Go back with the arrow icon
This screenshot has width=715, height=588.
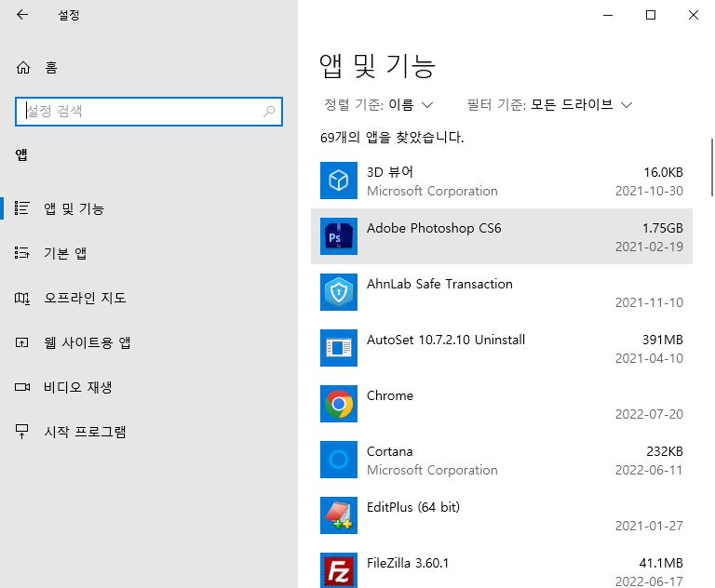(x=22, y=15)
